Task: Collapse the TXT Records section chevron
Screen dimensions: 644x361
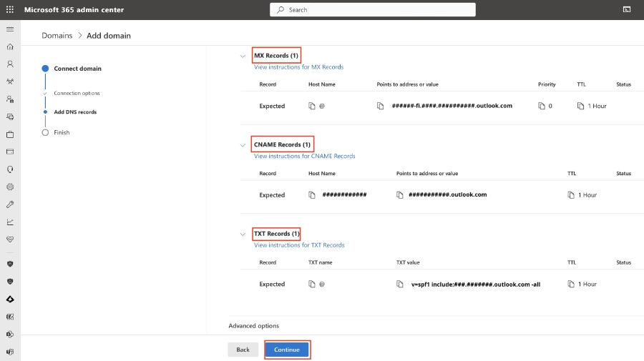Action: [243, 234]
